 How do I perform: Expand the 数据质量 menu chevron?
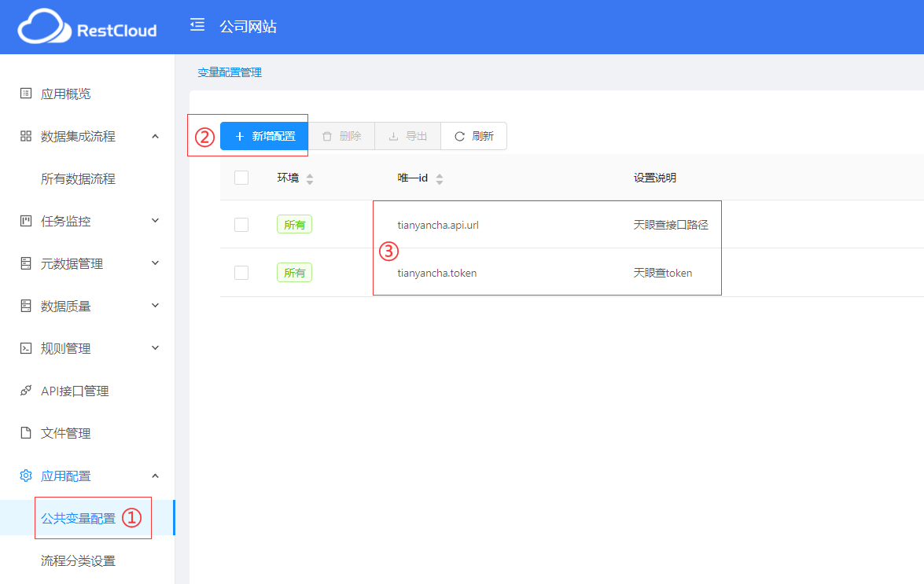tap(155, 306)
